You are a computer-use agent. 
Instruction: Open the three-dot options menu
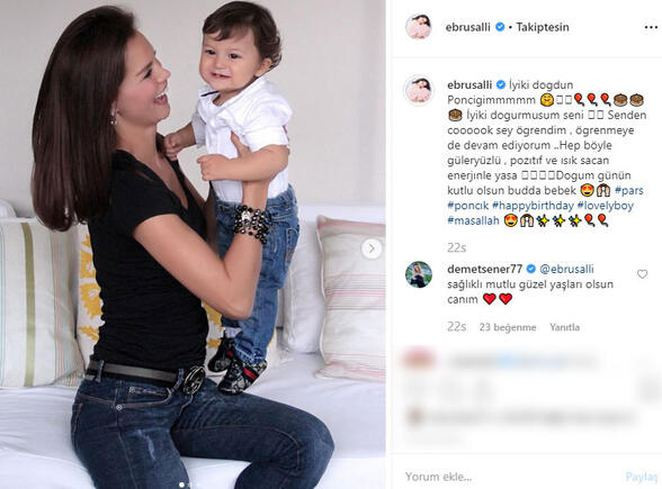[651, 27]
